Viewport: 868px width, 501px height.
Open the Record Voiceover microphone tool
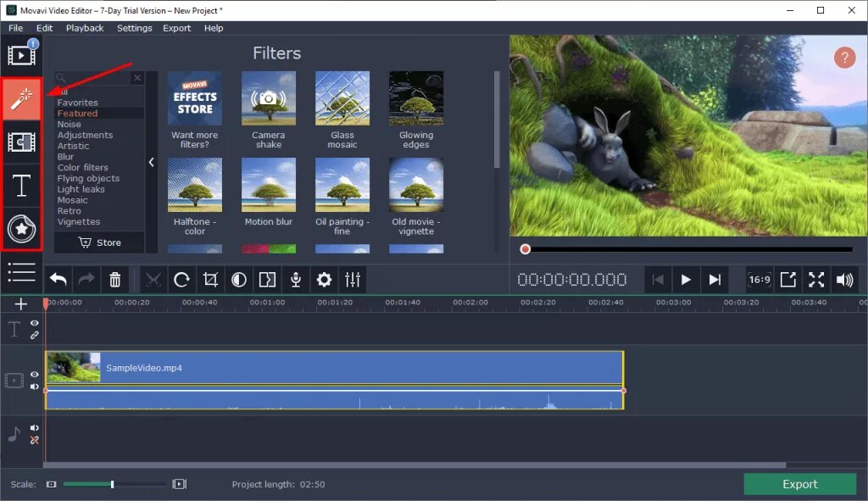(295, 280)
